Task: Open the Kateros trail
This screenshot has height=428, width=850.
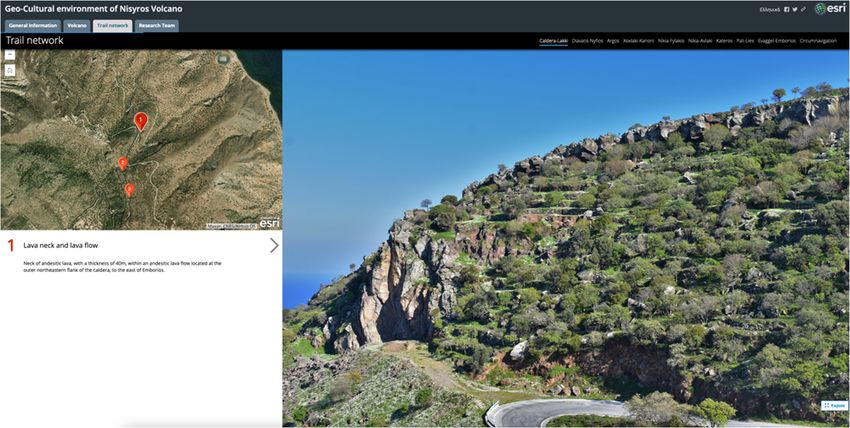Action: [724, 41]
